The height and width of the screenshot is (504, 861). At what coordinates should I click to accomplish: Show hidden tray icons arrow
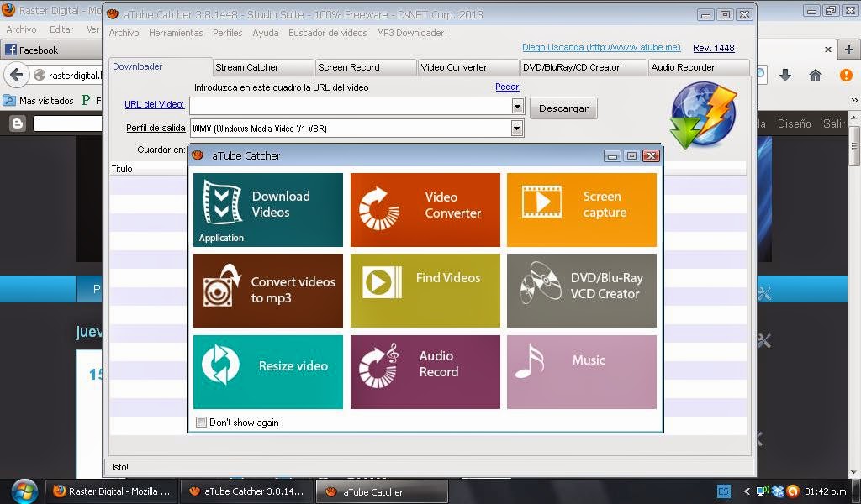click(747, 491)
